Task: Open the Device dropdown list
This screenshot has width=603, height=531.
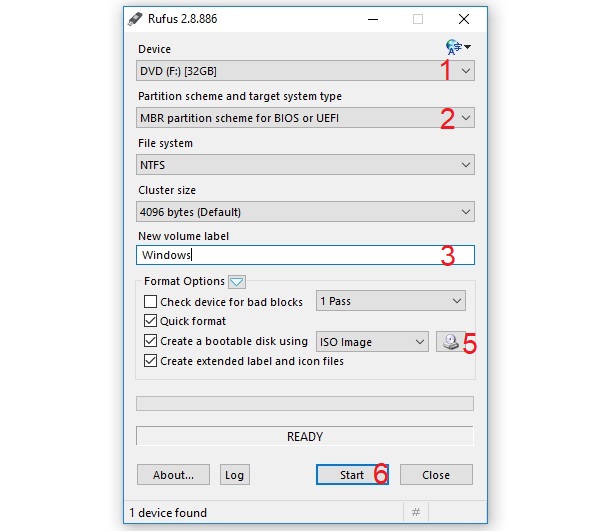Action: pos(305,71)
